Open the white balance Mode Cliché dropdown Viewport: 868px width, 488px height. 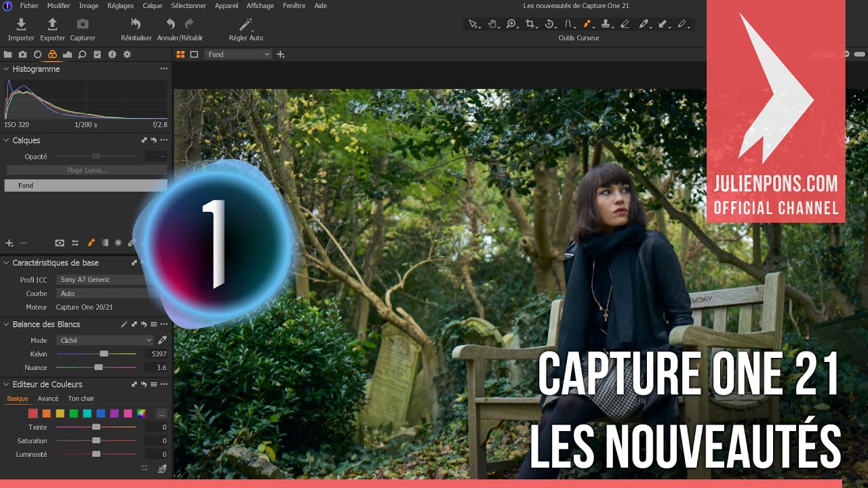click(105, 340)
